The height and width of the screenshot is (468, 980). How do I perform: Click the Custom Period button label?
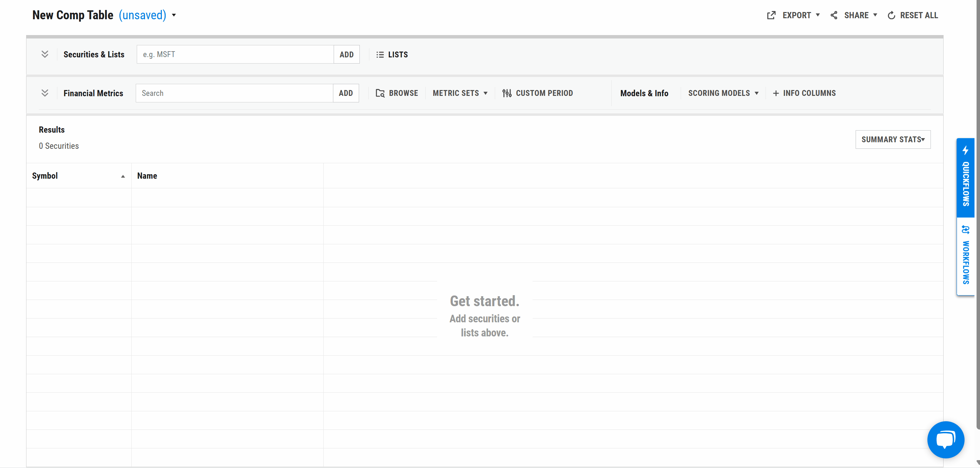pos(544,93)
